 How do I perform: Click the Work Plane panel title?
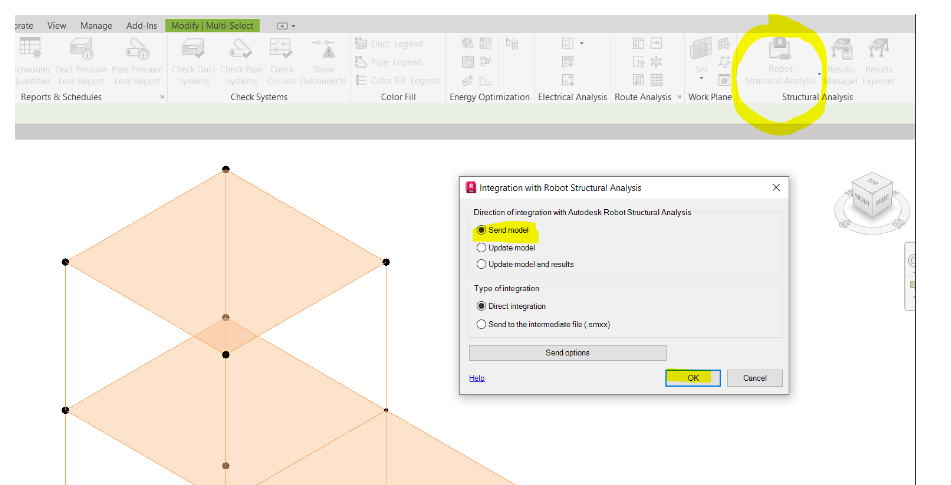pyautogui.click(x=710, y=97)
